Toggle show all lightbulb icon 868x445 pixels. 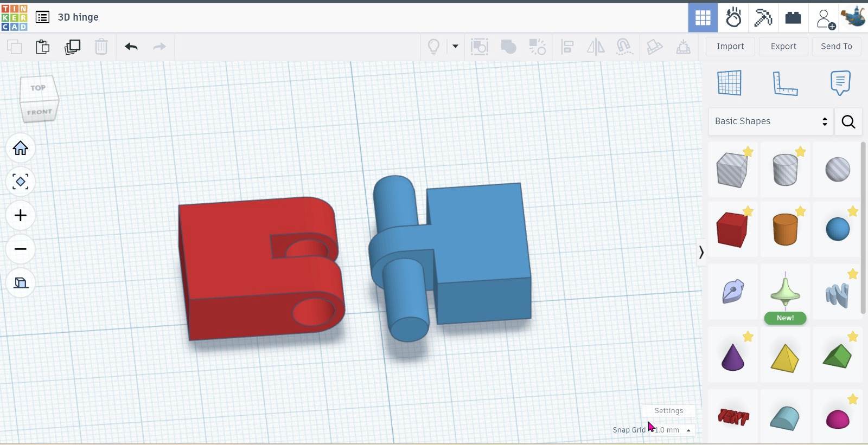pos(434,47)
